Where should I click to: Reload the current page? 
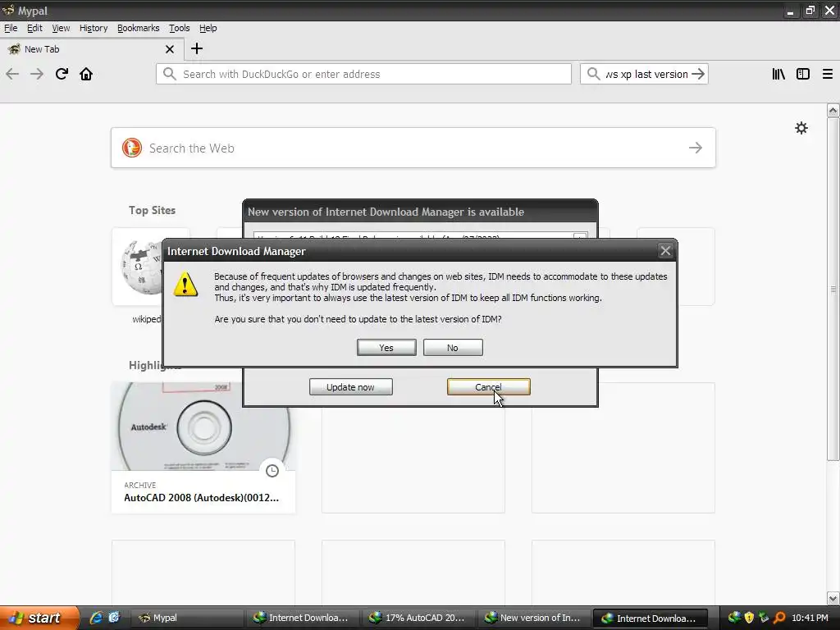(x=62, y=74)
